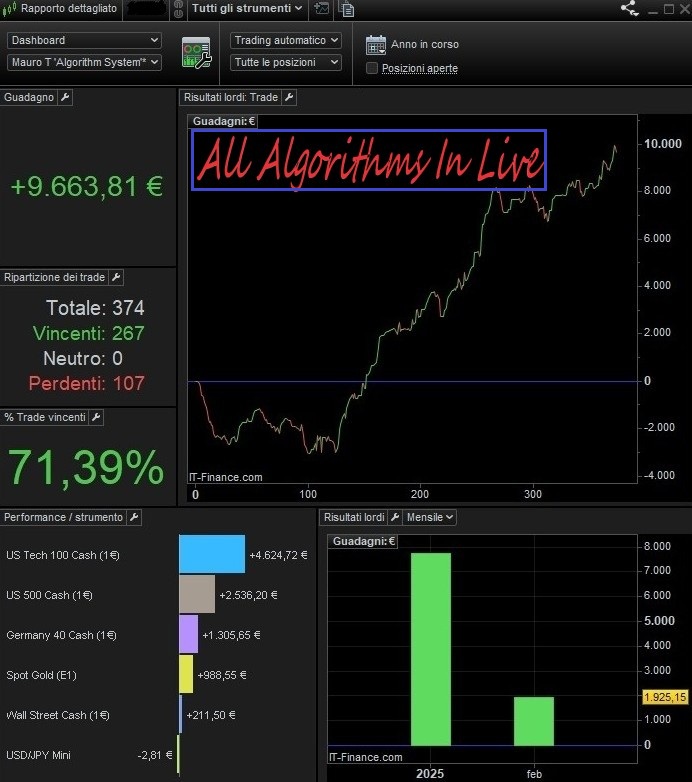Click the USD/JPY Mini label
Image resolution: width=692 pixels, height=782 pixels.
(38, 755)
